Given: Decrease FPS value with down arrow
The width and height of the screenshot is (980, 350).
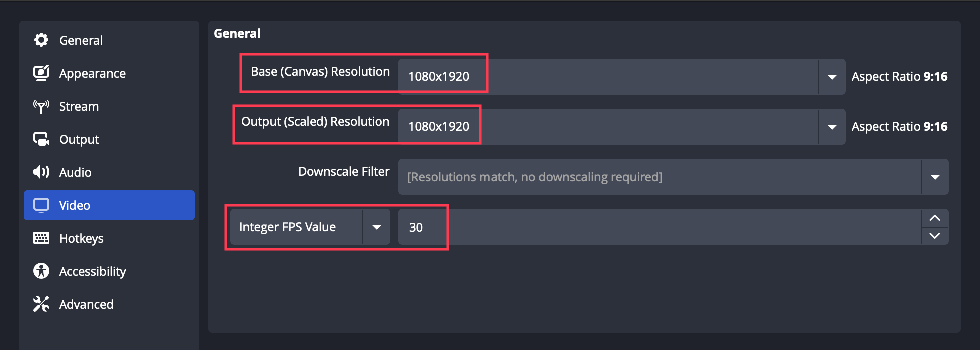Looking at the screenshot, I should (935, 236).
